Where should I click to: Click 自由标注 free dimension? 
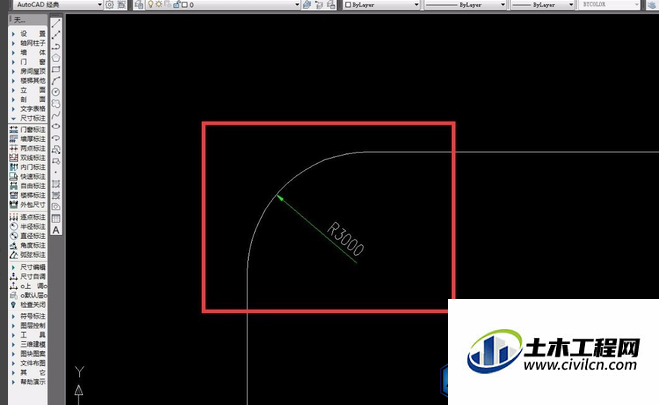click(28, 186)
